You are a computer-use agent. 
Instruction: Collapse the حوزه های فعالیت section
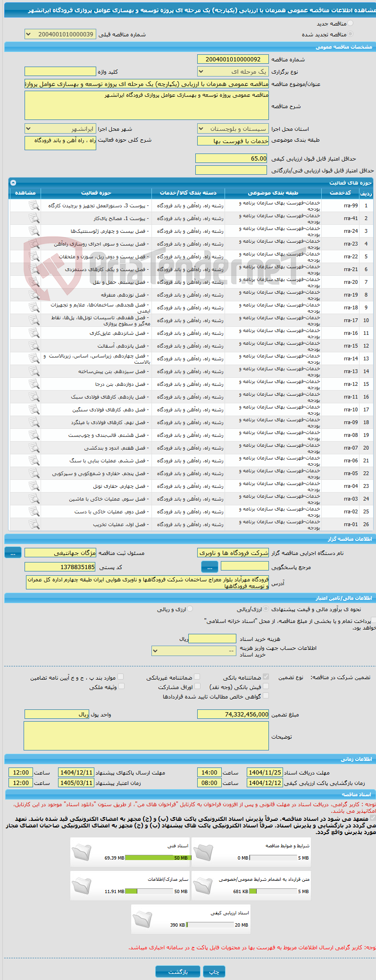[13, 182]
